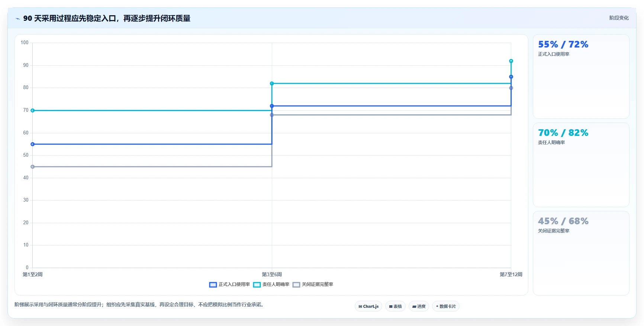The width and height of the screenshot is (644, 326).
Task: Click the 进度 tag
Action: point(419,306)
